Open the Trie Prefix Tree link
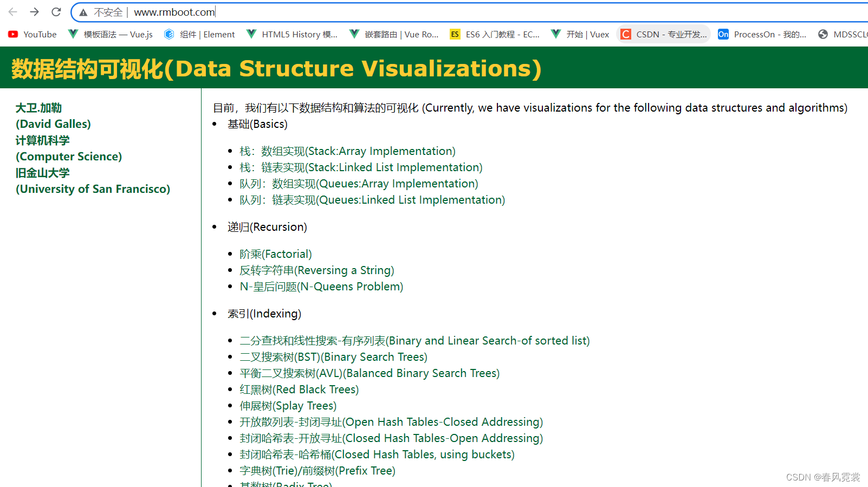This screenshot has width=868, height=487. 318,471
